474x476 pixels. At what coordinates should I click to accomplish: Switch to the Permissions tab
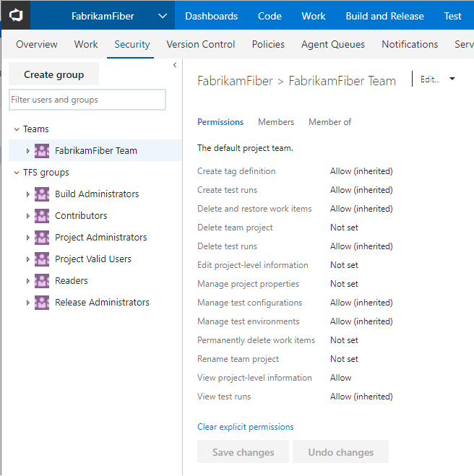[220, 122]
